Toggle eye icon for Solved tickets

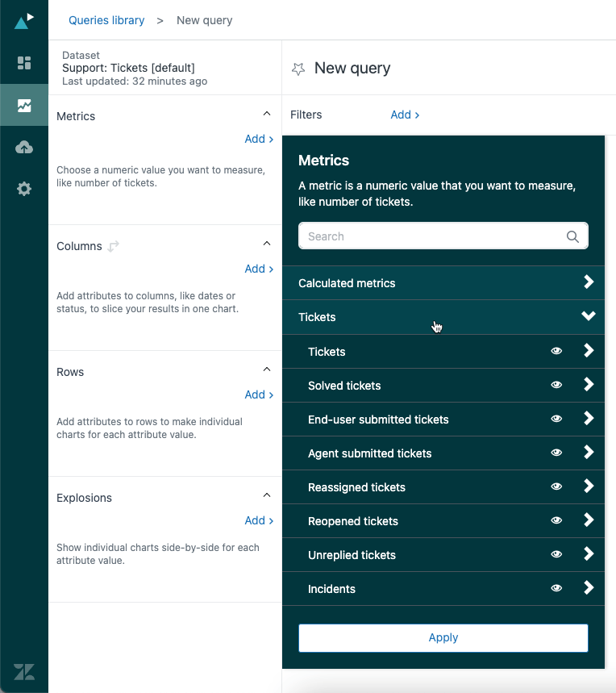coord(556,386)
